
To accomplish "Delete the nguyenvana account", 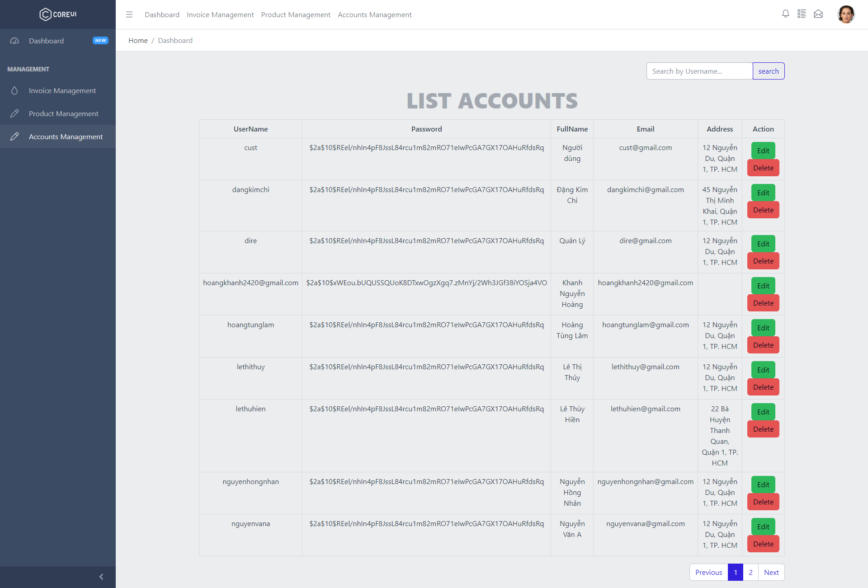I will pyautogui.click(x=763, y=544).
